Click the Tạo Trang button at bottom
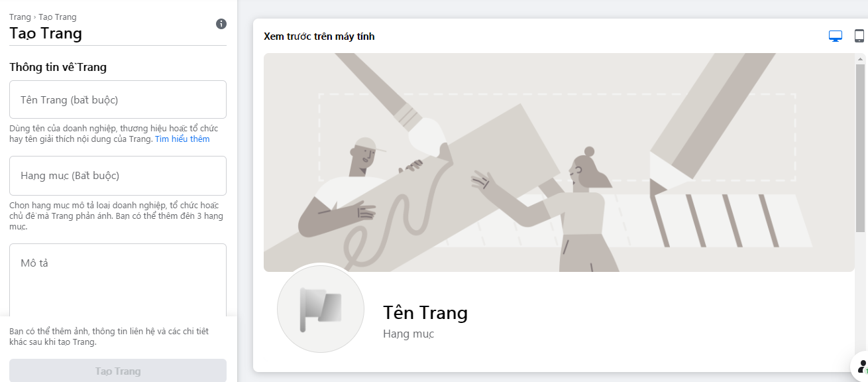The height and width of the screenshot is (382, 868). click(x=118, y=371)
